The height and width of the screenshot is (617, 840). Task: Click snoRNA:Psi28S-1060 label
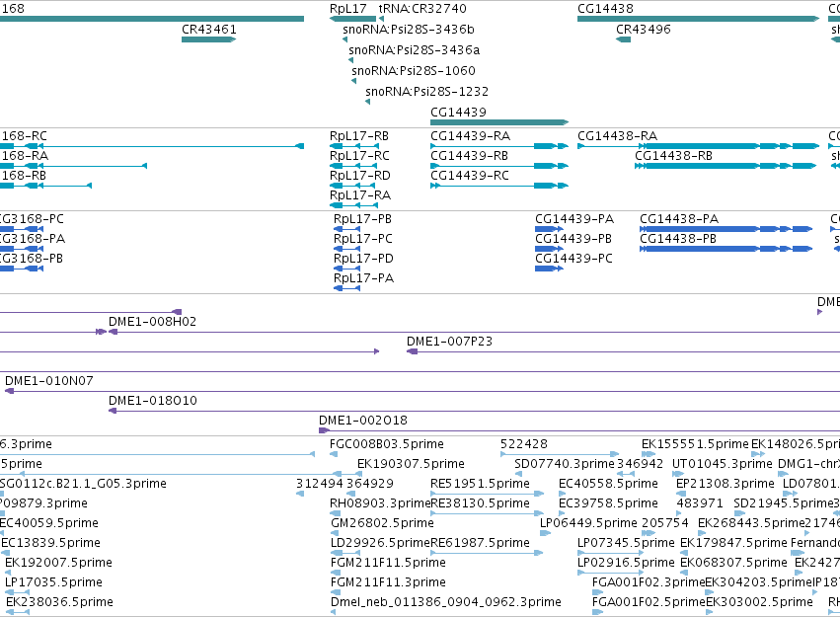413,71
